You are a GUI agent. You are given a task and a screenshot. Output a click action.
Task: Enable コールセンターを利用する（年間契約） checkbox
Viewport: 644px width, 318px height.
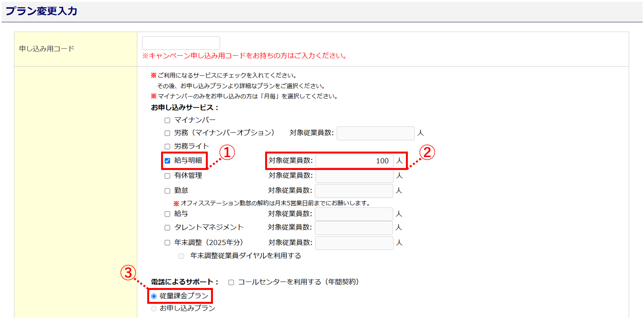(231, 282)
